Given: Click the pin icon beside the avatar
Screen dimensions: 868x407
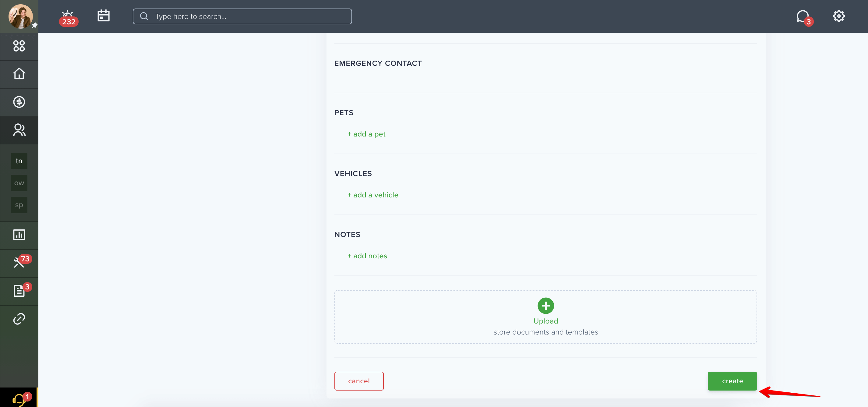Looking at the screenshot, I should (34, 25).
